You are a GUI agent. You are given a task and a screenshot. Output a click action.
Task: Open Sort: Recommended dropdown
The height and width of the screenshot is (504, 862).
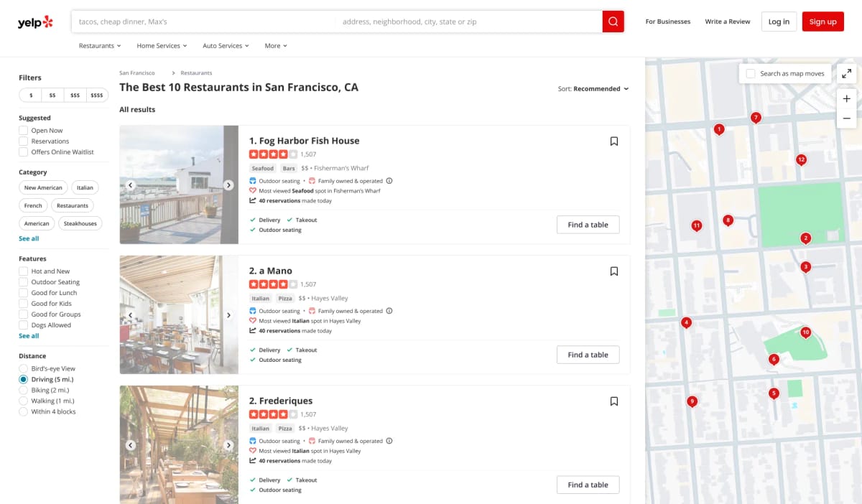coord(593,89)
